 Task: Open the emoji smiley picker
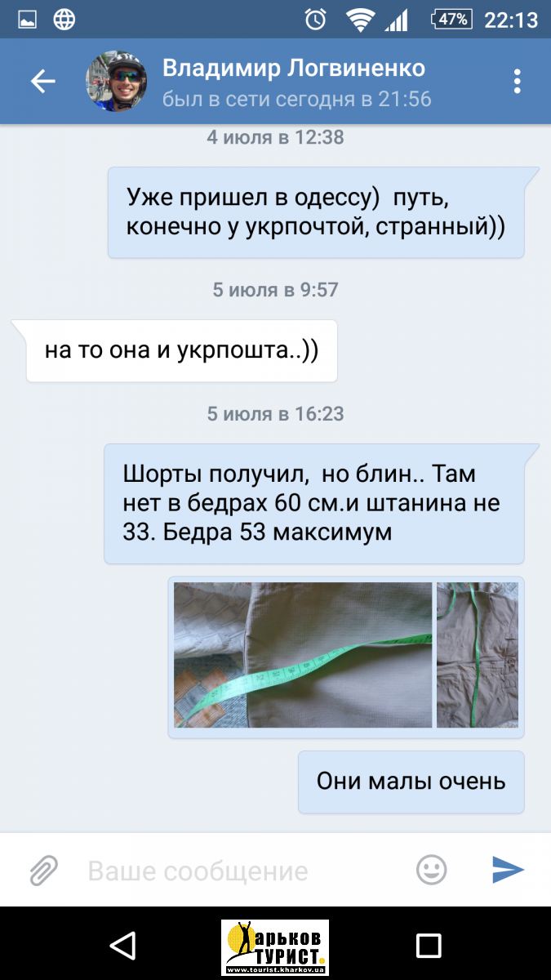tap(432, 870)
